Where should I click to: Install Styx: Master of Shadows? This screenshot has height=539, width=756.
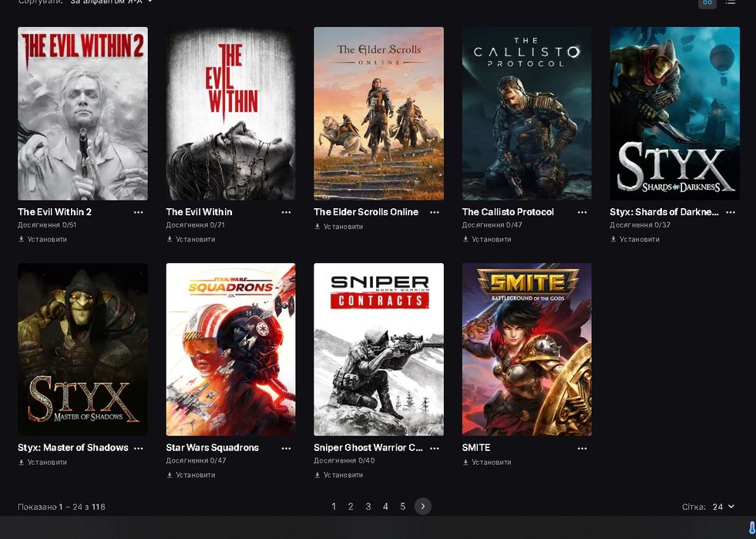[42, 462]
